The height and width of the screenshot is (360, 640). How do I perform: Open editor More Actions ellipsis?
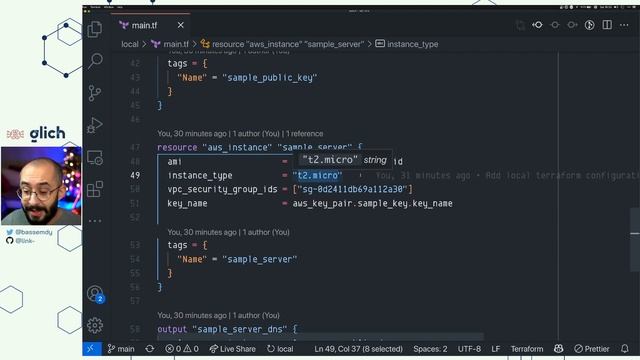pyautogui.click(x=624, y=25)
